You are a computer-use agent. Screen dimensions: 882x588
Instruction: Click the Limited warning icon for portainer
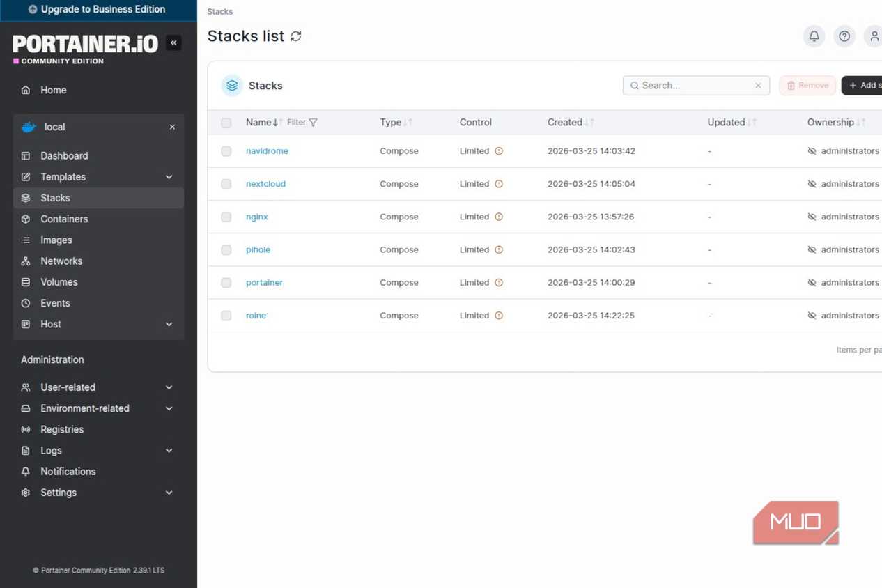tap(499, 282)
